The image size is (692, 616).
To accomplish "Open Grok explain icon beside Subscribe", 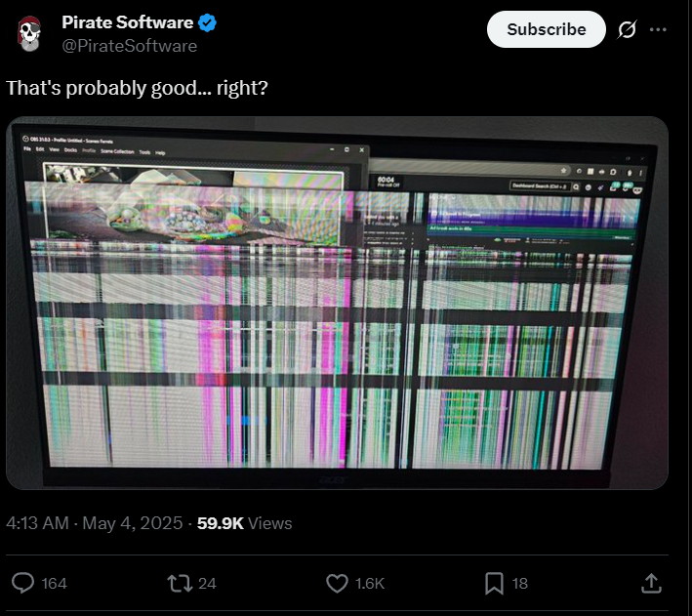I will pyautogui.click(x=627, y=29).
